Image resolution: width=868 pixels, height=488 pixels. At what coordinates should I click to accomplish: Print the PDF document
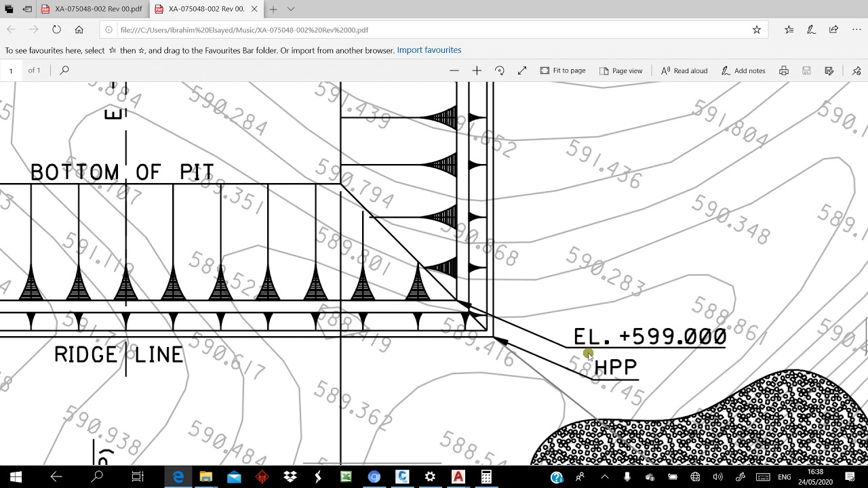tap(784, 70)
